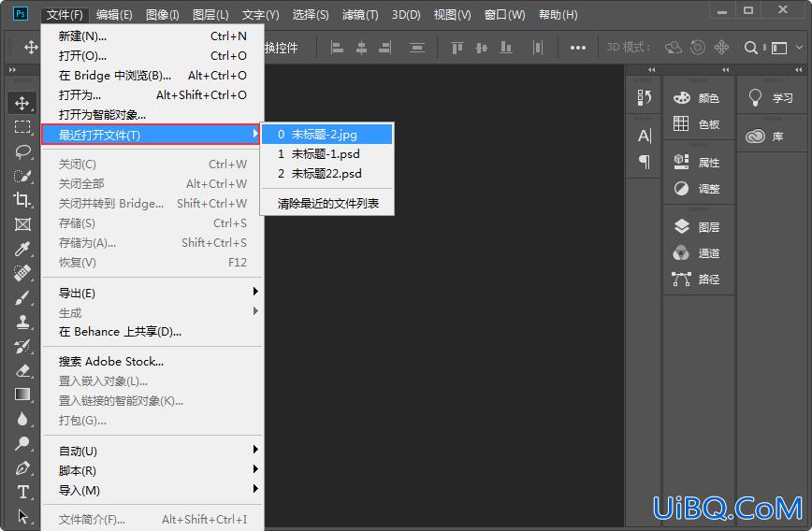
Task: Click align horizontal centers icon
Action: [361, 48]
